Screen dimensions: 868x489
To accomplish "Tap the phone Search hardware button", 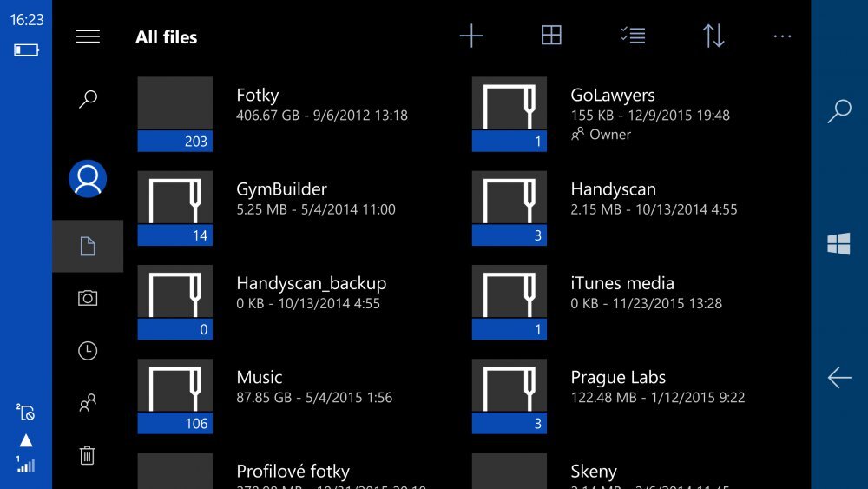I will point(839,111).
